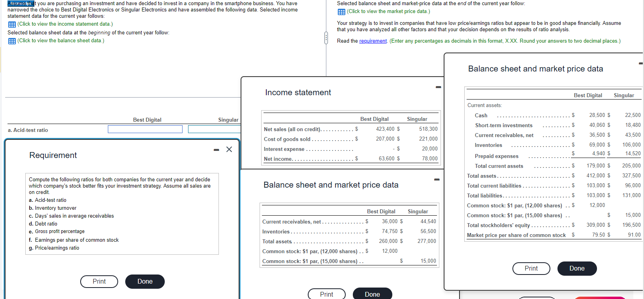Viewport: 644px width, 299px height.
Task: Select Singular stockholders' equity 196,500
Action: (631, 225)
